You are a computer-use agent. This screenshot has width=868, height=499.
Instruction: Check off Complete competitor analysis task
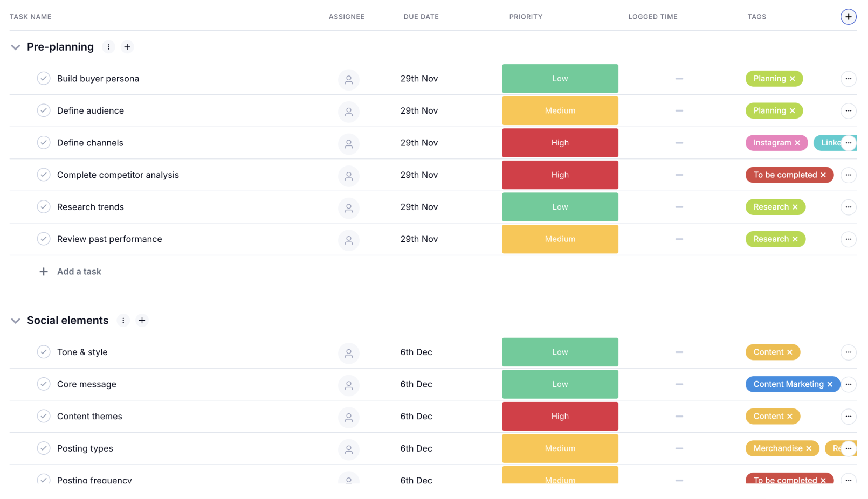(x=44, y=175)
